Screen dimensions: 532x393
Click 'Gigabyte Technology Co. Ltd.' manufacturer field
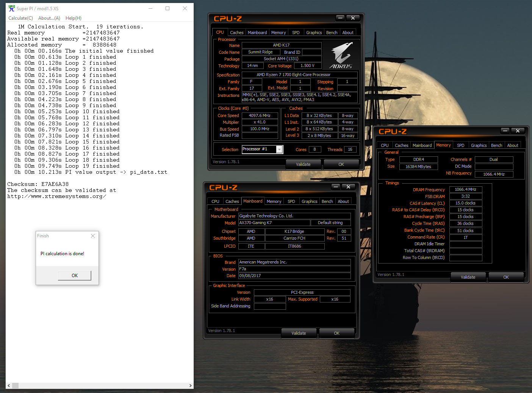pyautogui.click(x=294, y=216)
